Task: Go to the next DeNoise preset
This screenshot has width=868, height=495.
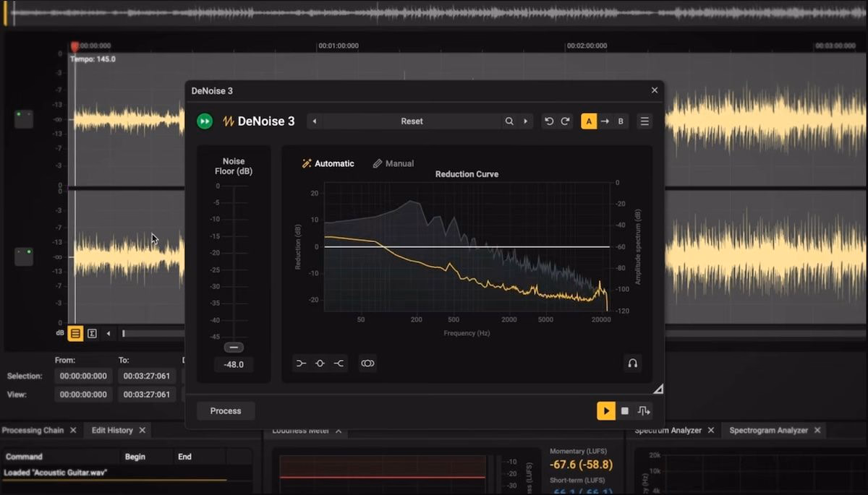Action: (x=526, y=121)
